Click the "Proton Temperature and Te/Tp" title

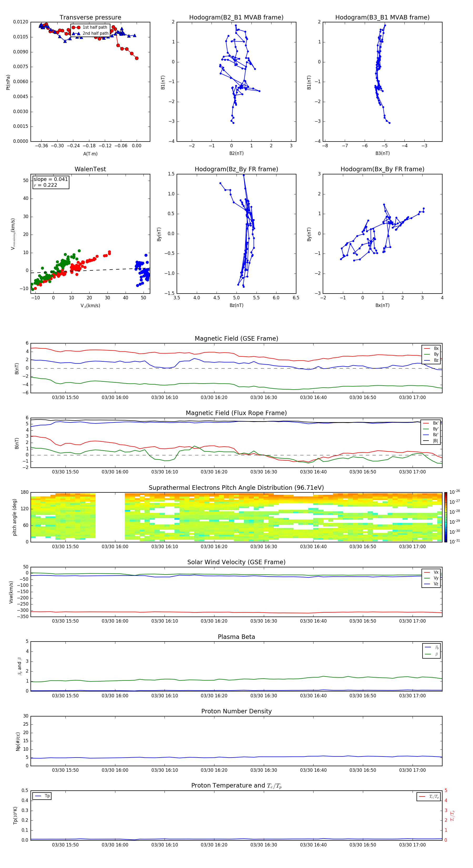[x=236, y=786]
